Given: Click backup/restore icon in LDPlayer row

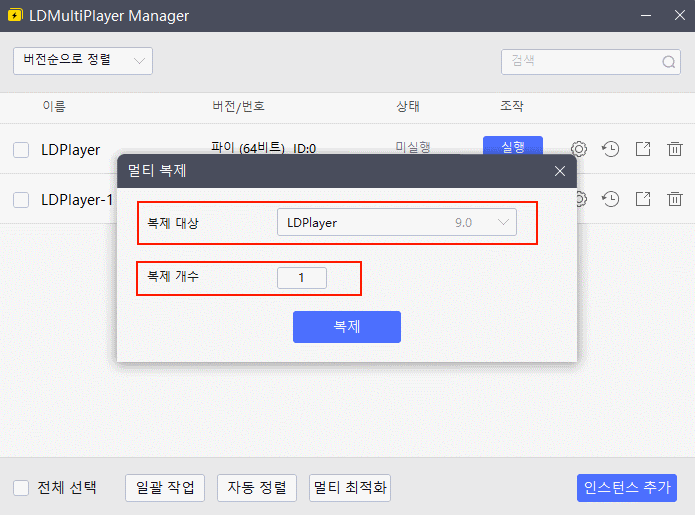Looking at the screenshot, I should pyautogui.click(x=610, y=149).
